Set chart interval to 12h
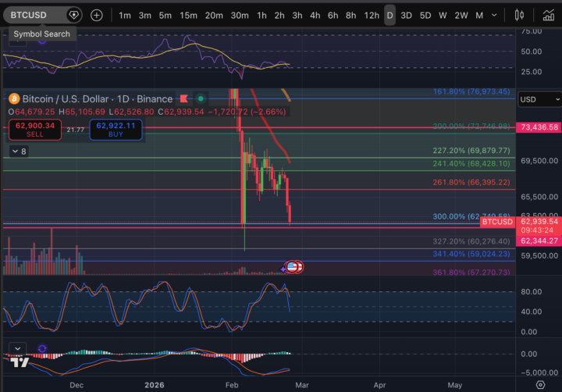The image size is (562, 392). point(372,16)
